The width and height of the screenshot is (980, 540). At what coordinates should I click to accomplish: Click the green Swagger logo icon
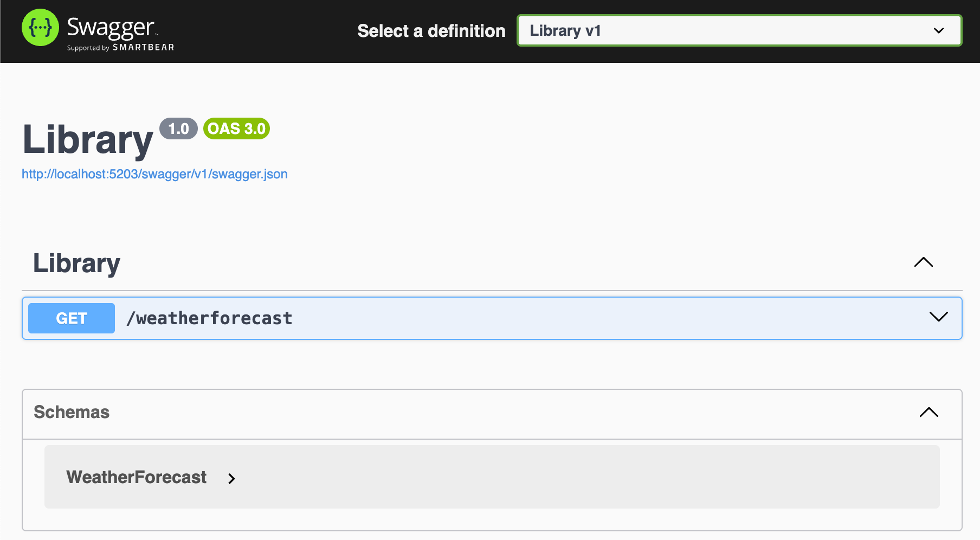point(40,28)
